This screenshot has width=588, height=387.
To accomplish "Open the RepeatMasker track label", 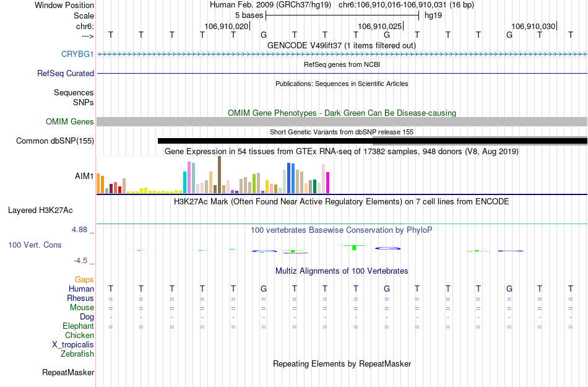I will [x=68, y=372].
